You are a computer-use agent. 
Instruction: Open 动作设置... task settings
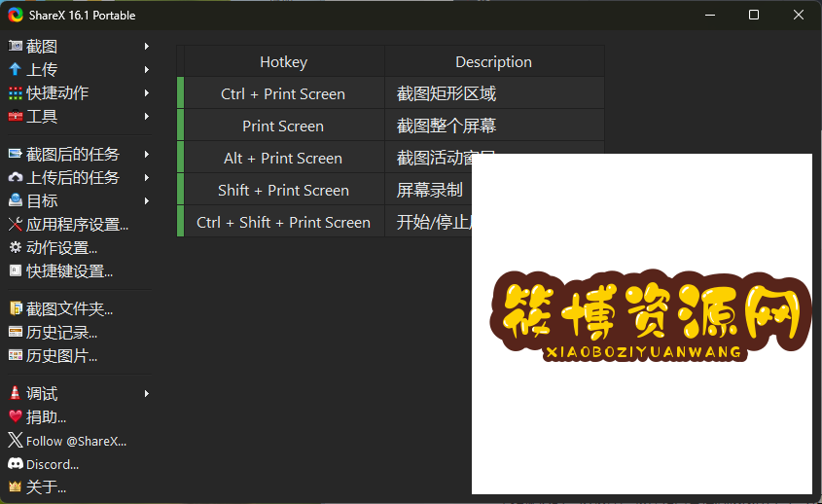click(79, 247)
